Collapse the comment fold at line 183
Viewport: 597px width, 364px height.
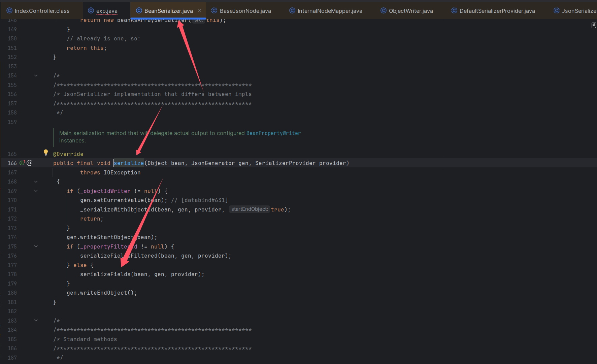point(36,321)
